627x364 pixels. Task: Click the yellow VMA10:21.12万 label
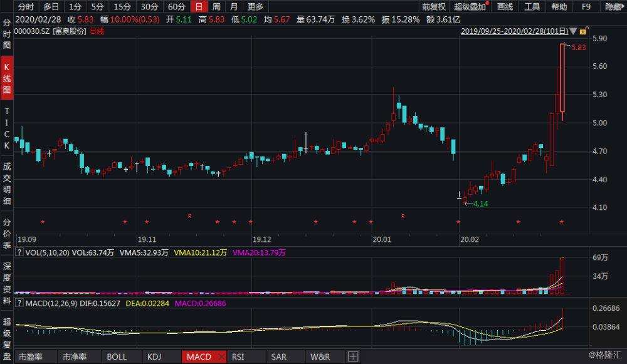pyautogui.click(x=201, y=252)
